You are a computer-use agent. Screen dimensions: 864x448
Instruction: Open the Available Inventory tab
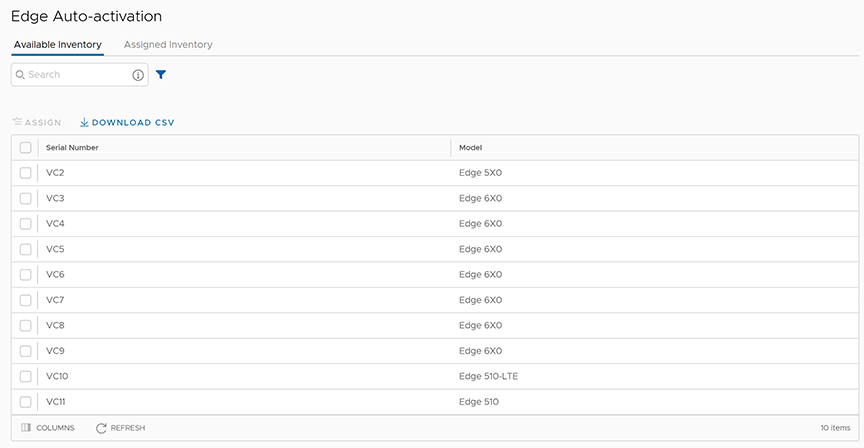(x=57, y=45)
